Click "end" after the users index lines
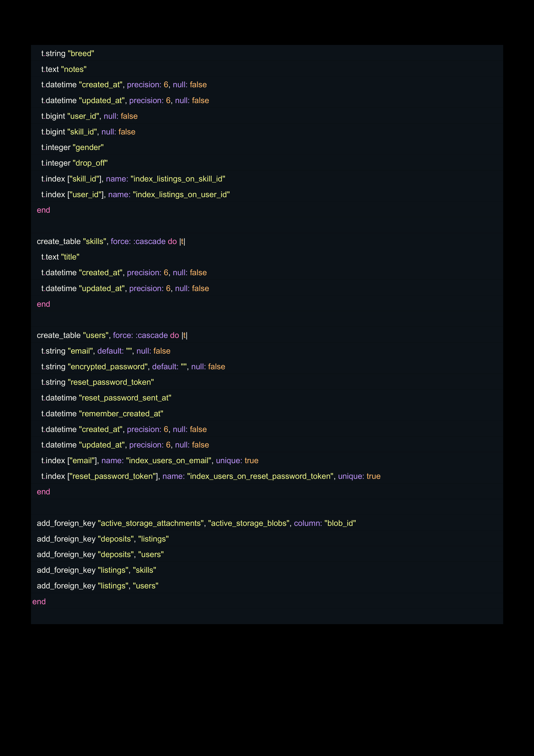 point(43,492)
